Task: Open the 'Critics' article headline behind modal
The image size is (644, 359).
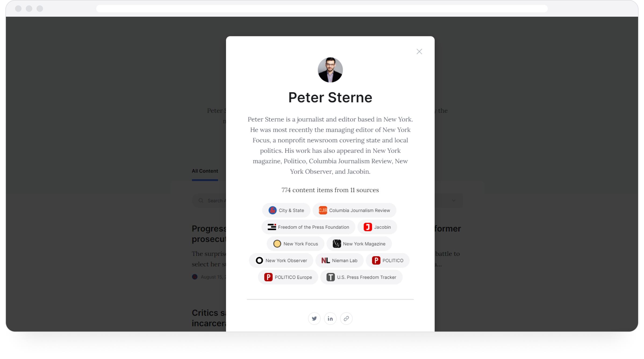Action: [209, 318]
